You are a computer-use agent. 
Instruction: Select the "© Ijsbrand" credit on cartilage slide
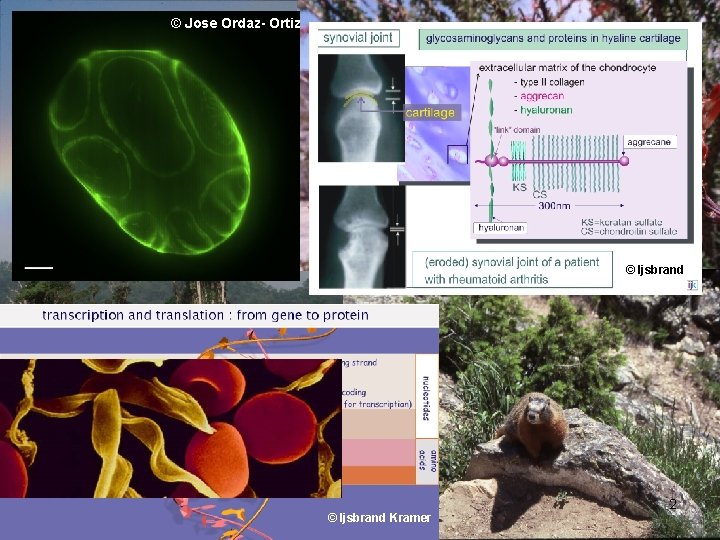pos(654,270)
